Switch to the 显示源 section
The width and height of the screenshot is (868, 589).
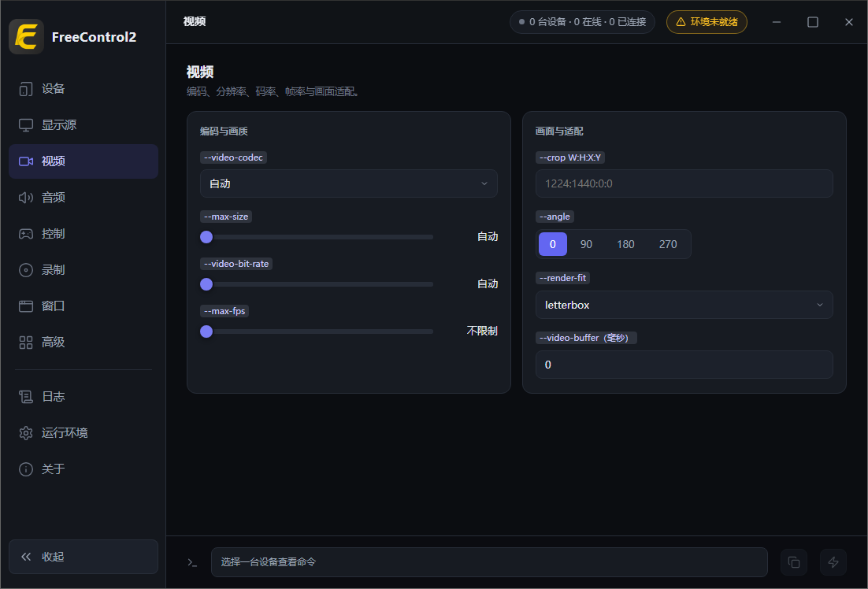pos(83,125)
